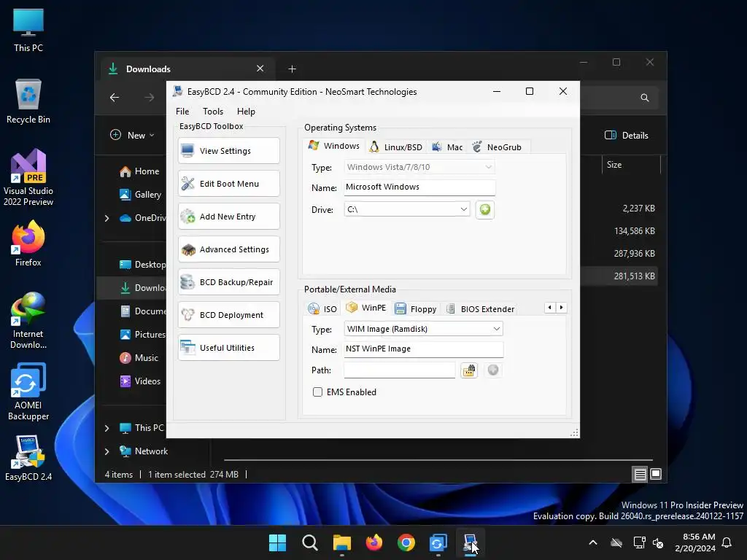This screenshot has width=747, height=560.
Task: Click the green add entry icon beside Drive
Action: click(x=484, y=209)
